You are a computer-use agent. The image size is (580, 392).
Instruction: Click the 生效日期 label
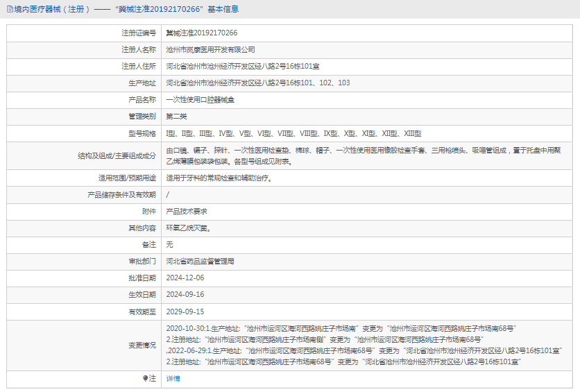pos(142,295)
